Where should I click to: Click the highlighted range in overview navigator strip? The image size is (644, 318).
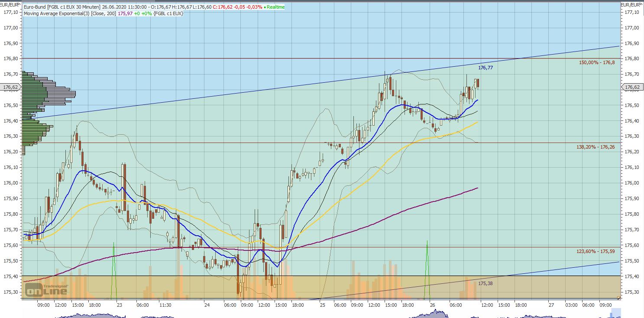[x=616, y=313]
